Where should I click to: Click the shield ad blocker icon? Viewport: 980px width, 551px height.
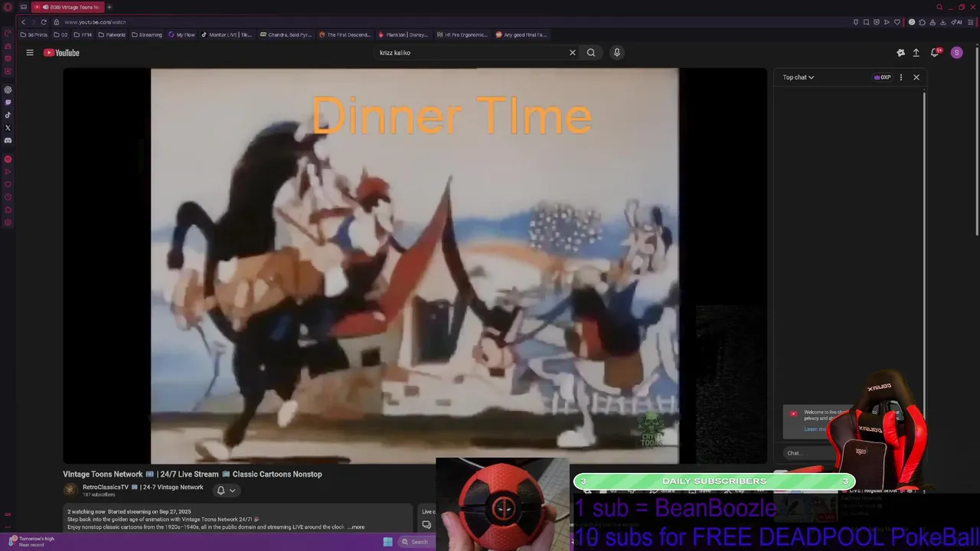tap(877, 22)
